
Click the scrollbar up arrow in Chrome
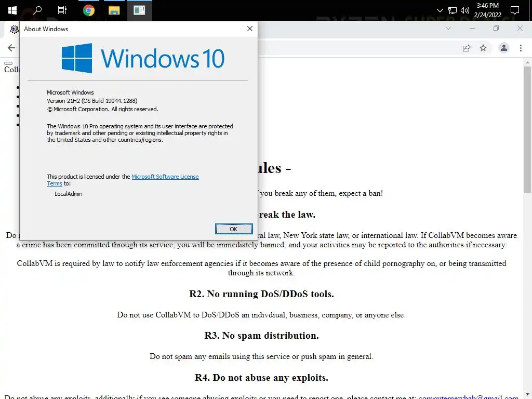click(527, 62)
